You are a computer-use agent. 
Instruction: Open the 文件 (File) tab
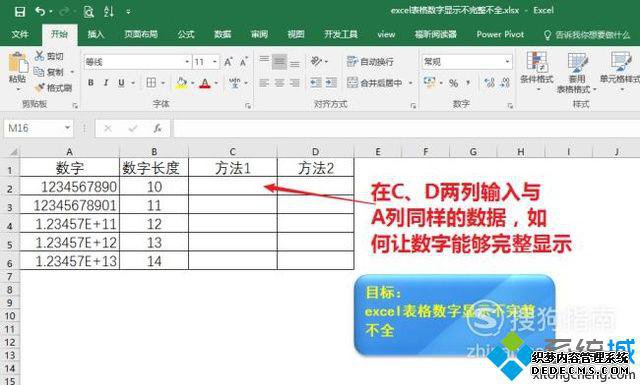click(x=20, y=34)
